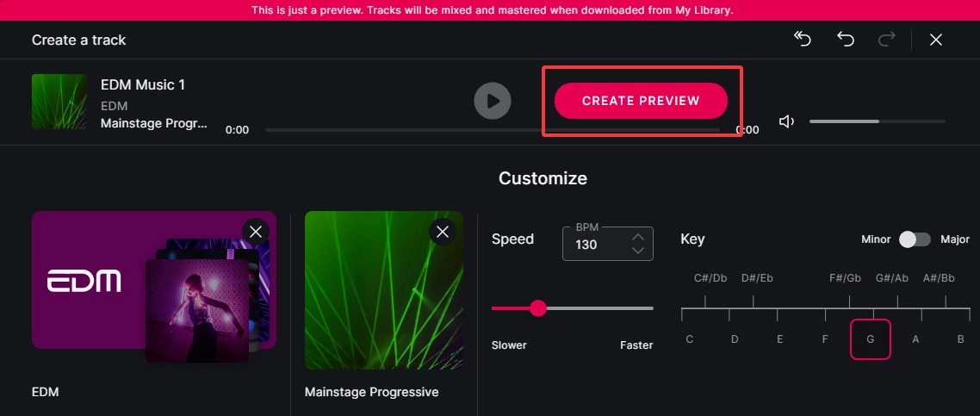This screenshot has height=416, width=980.
Task: Click the play button for EDM Music 1
Action: point(493,101)
